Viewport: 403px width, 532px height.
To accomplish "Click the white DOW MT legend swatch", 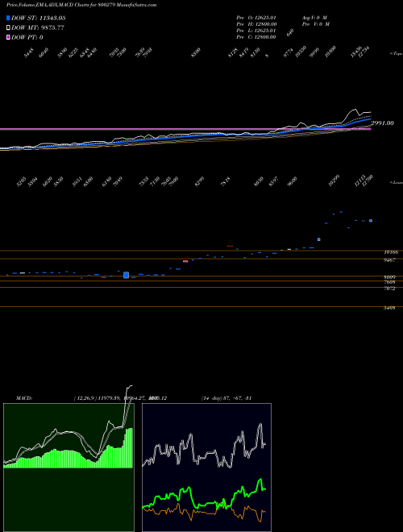I will tap(8, 28).
